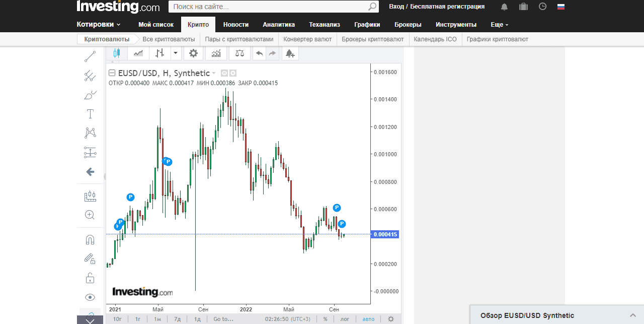The width and height of the screenshot is (644, 324).
Task: Click the 'Конвертер валют' link
Action: [307, 39]
